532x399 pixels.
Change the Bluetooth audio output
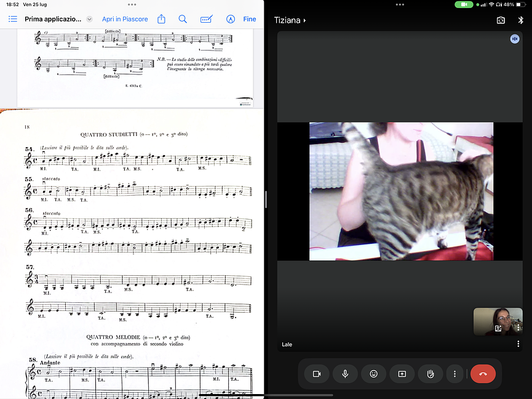521,20
